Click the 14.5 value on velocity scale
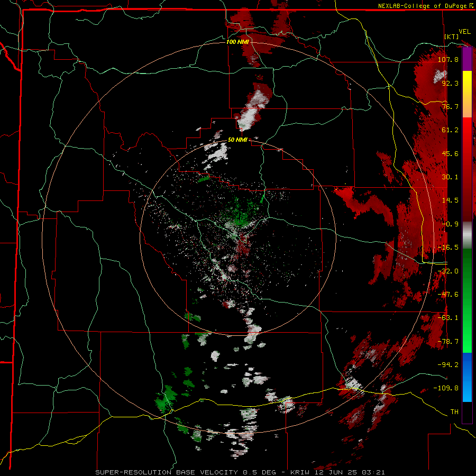The width and height of the screenshot is (476, 476). [450, 200]
